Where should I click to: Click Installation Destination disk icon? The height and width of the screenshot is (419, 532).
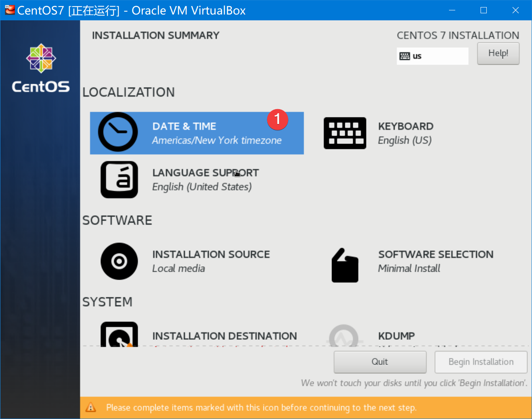(119, 334)
